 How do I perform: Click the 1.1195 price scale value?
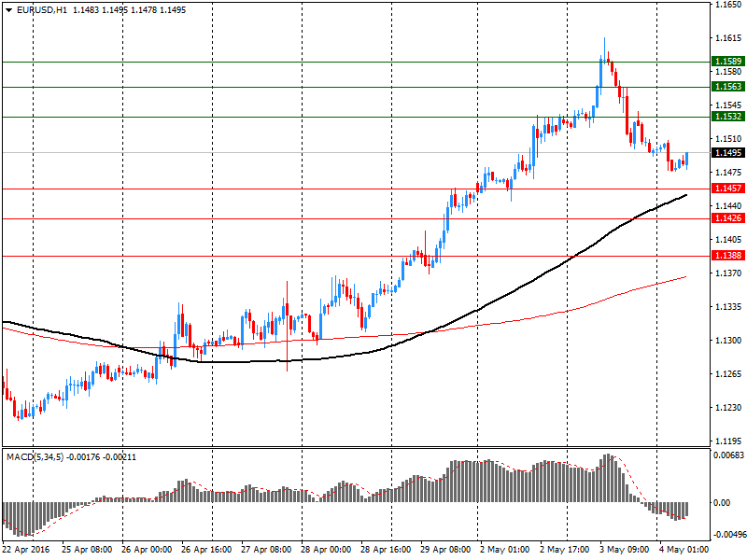(728, 441)
